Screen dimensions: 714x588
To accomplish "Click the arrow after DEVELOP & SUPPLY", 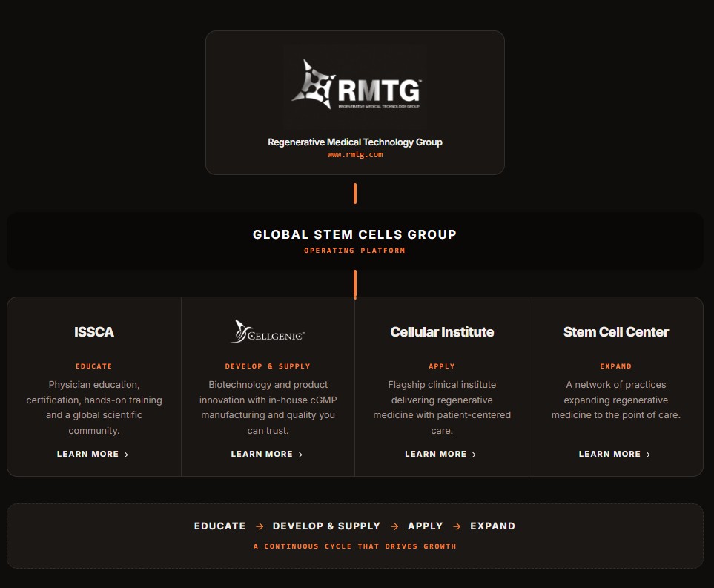I will coord(394,526).
